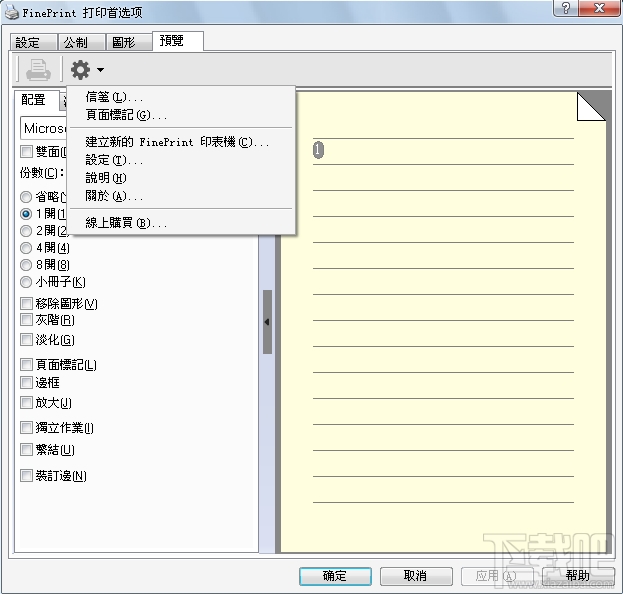Choose 說明(H) from the gear menu

tap(183, 178)
